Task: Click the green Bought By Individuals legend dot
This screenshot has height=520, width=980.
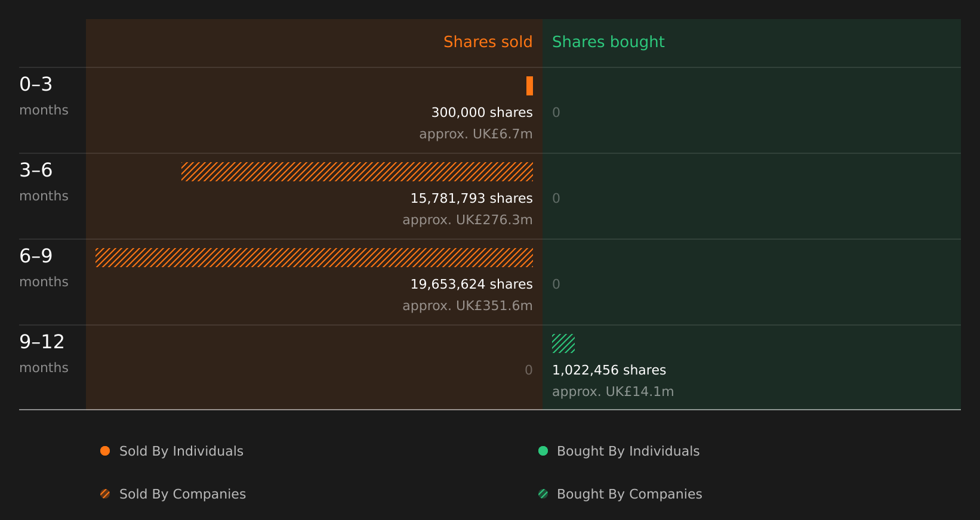Action: pyautogui.click(x=543, y=451)
